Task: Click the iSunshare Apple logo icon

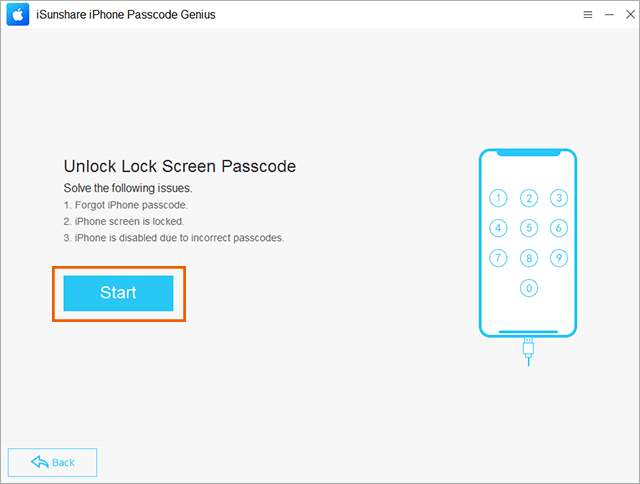Action: tap(18, 14)
